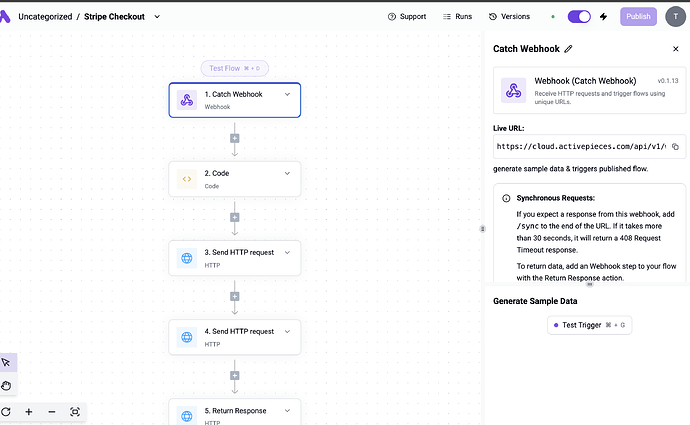The width and height of the screenshot is (690, 425).
Task: Toggle the flow enabled switch
Action: pyautogui.click(x=579, y=17)
